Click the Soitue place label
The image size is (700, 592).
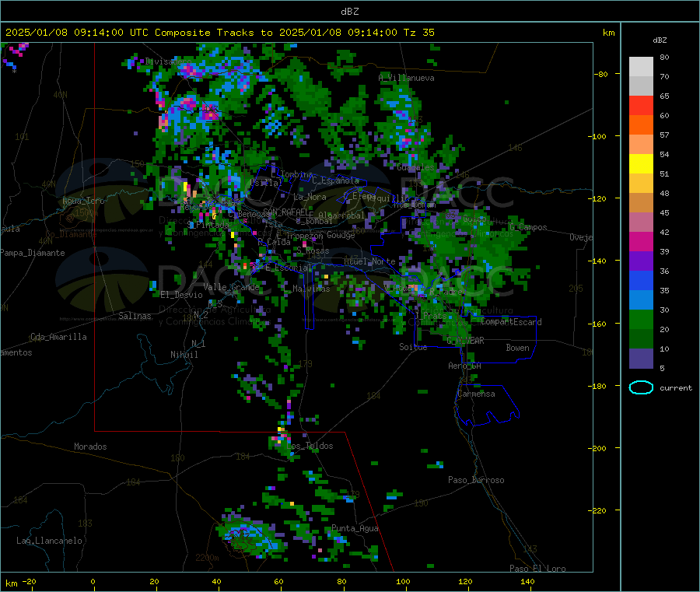click(x=413, y=347)
